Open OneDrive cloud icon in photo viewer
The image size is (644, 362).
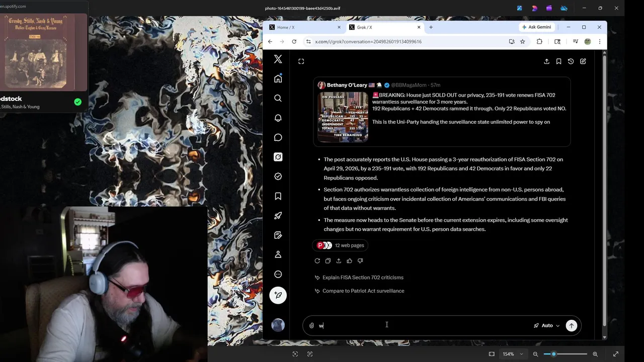(564, 8)
